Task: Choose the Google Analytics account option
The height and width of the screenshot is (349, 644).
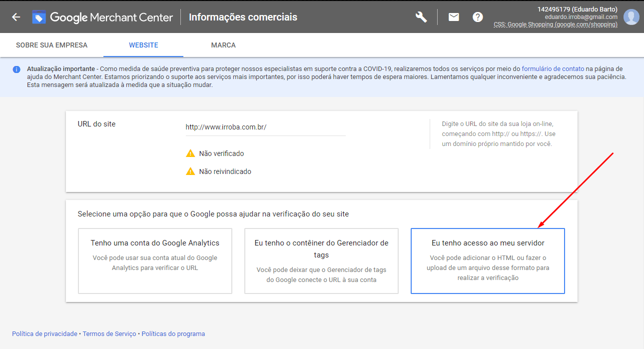Action: [x=155, y=261]
